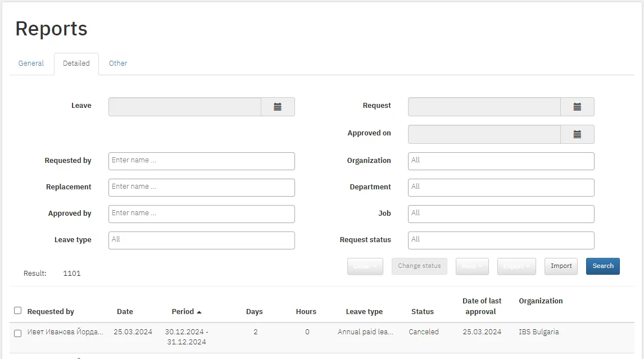Click the Import button
This screenshot has height=359, width=644.
pyautogui.click(x=561, y=266)
